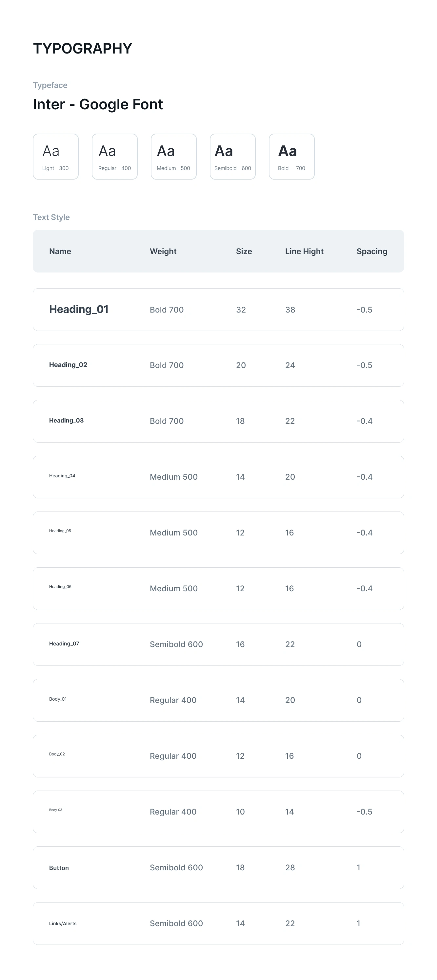This screenshot has width=437, height=980.
Task: Pick the Semibold 600 weight sample card
Action: tap(232, 156)
